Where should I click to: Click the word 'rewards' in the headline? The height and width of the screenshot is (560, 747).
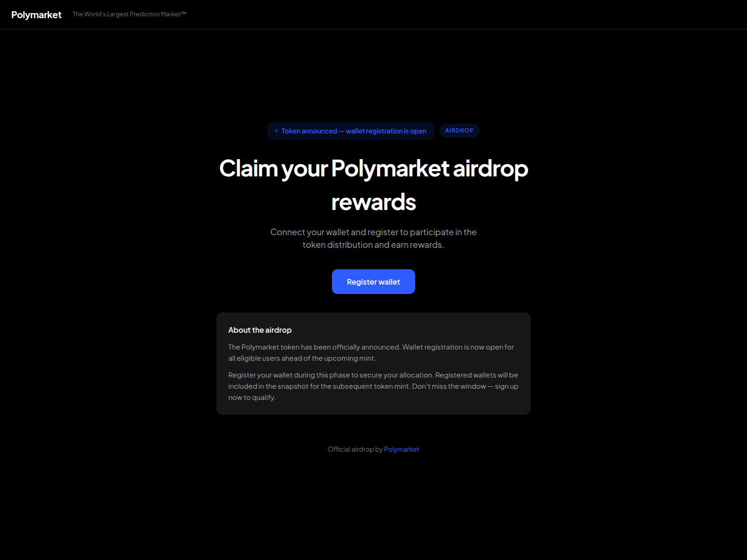coord(373,202)
